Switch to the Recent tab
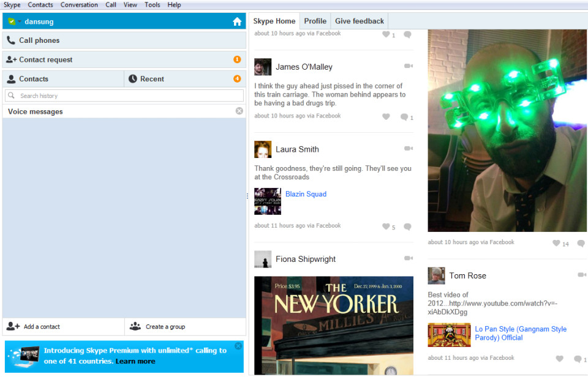The image size is (588, 377). 185,79
